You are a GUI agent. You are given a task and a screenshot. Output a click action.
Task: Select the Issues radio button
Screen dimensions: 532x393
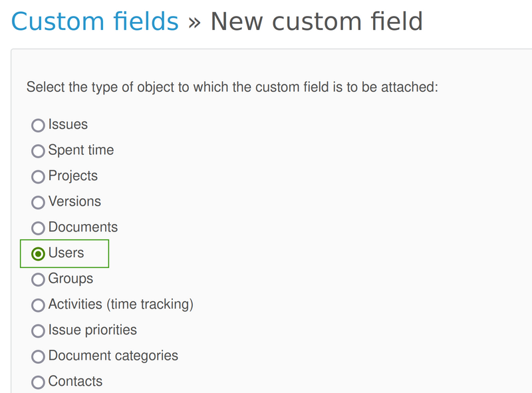click(39, 125)
